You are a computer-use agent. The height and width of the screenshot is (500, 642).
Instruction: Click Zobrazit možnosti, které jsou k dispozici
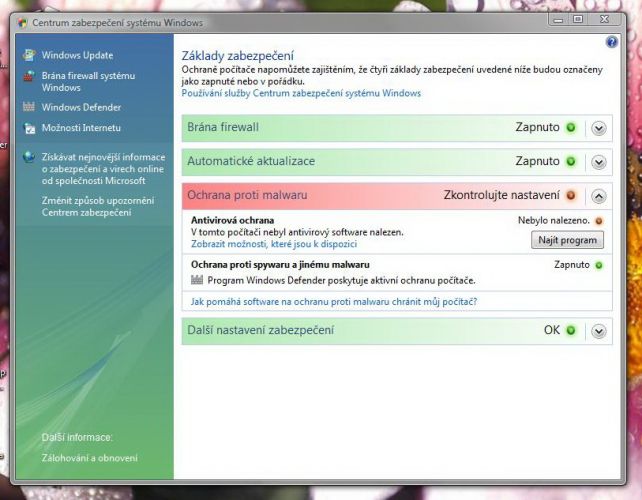[274, 244]
